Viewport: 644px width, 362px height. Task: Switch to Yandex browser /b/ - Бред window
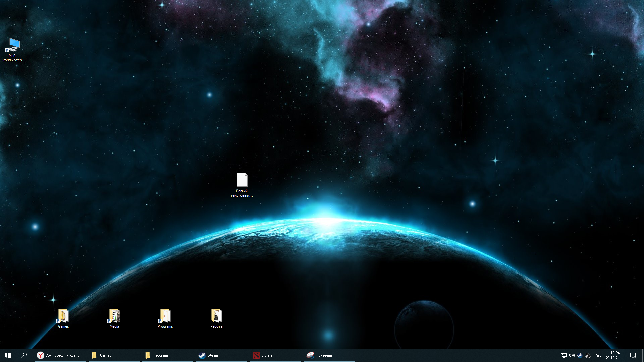click(x=60, y=355)
